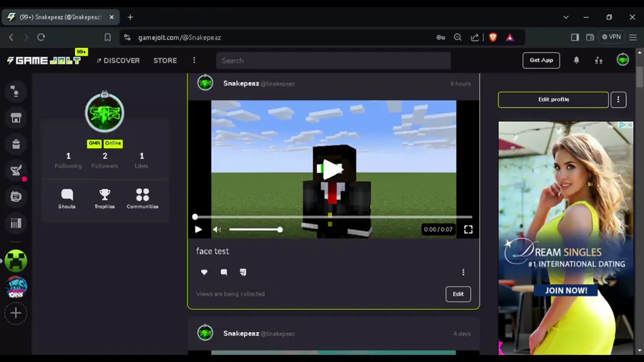The height and width of the screenshot is (362, 644).
Task: Toggle Brave VPN button
Action: [x=611, y=37]
